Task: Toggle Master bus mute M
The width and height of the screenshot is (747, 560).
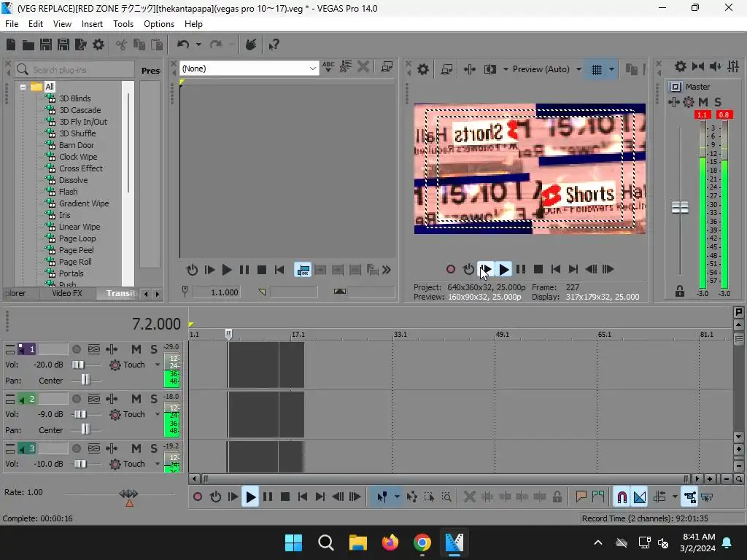Action: 703,102
